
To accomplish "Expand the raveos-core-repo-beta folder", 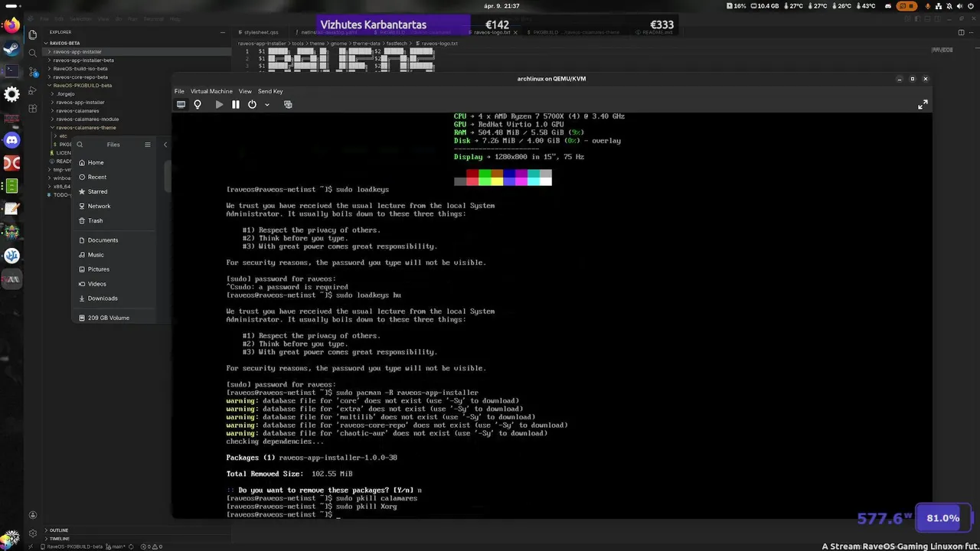I will pos(137,77).
